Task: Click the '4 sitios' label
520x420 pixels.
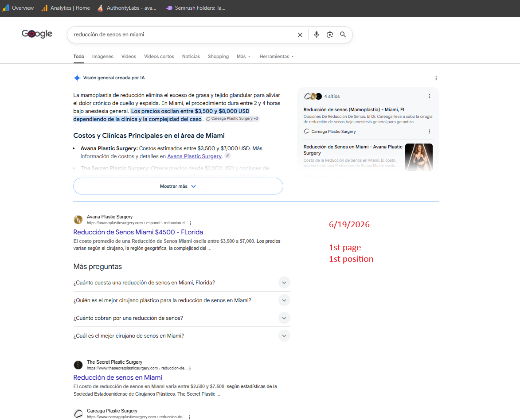Action: click(332, 97)
